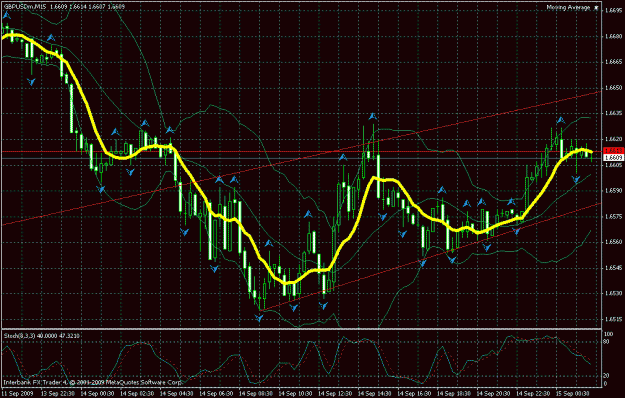Click the 14 Sep 10:30 time label
This screenshot has width=625, height=398.
click(295, 393)
